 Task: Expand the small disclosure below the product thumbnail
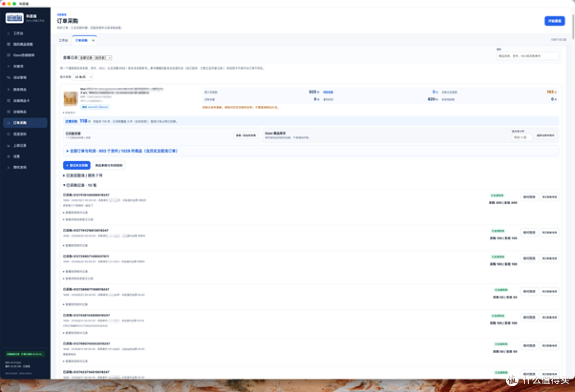tap(69, 112)
